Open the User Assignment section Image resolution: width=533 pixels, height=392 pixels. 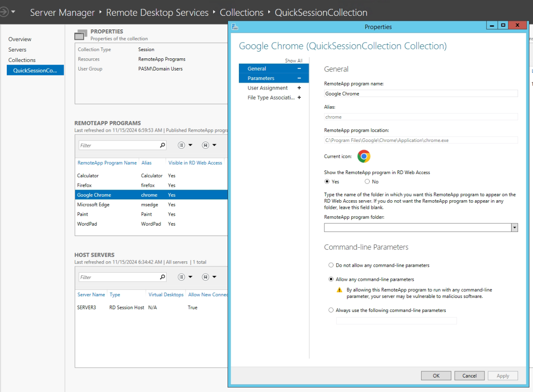pos(274,88)
